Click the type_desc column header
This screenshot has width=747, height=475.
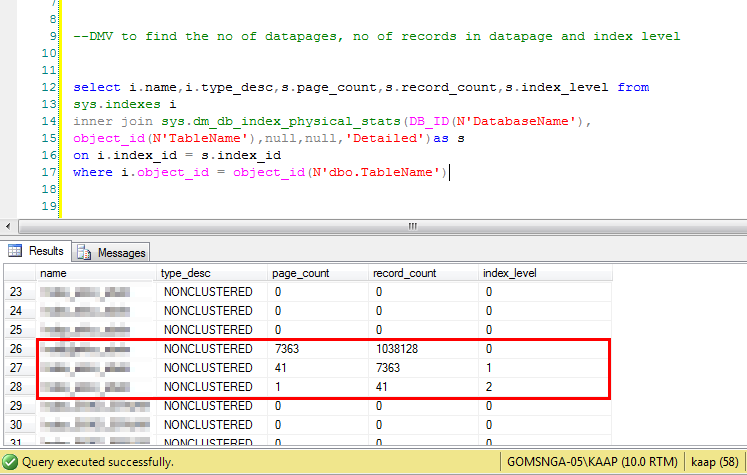(212, 273)
